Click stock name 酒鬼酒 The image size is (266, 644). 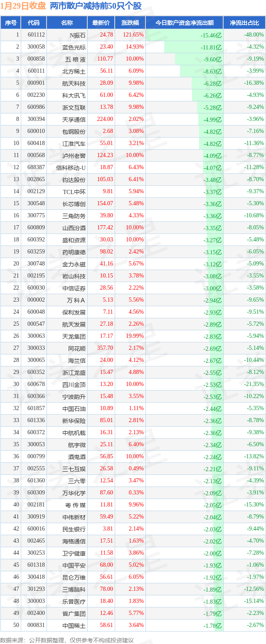tap(77, 457)
